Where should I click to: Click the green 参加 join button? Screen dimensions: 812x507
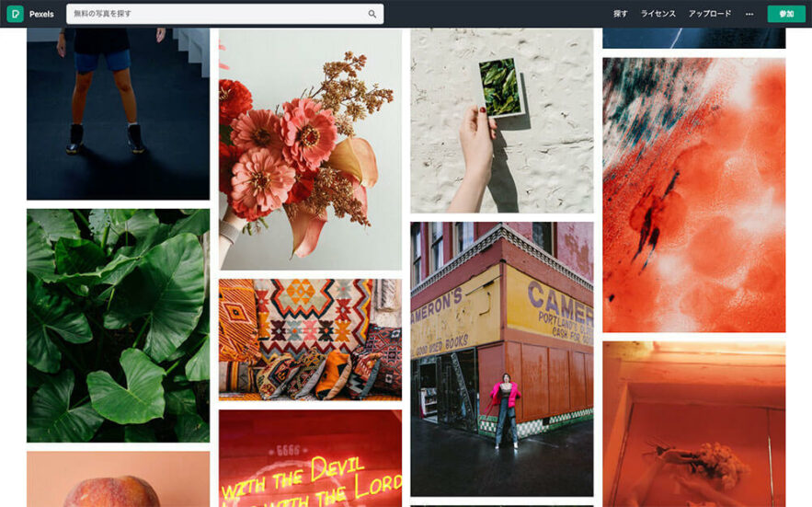coord(786,14)
